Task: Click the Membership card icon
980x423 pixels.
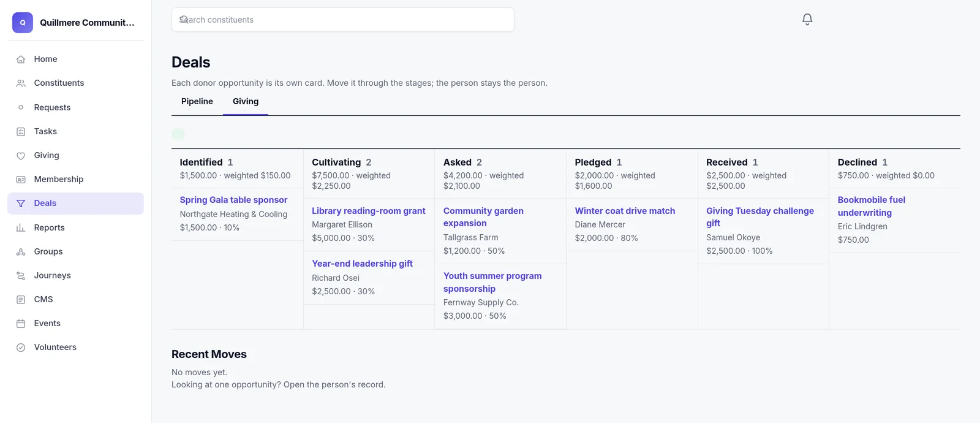Action: [21, 180]
